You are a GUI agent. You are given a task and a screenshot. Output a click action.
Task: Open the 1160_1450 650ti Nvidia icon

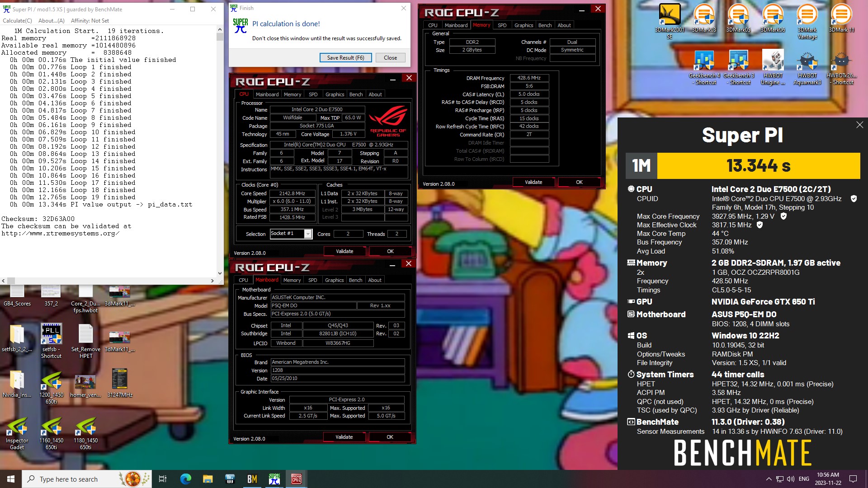[51, 432]
